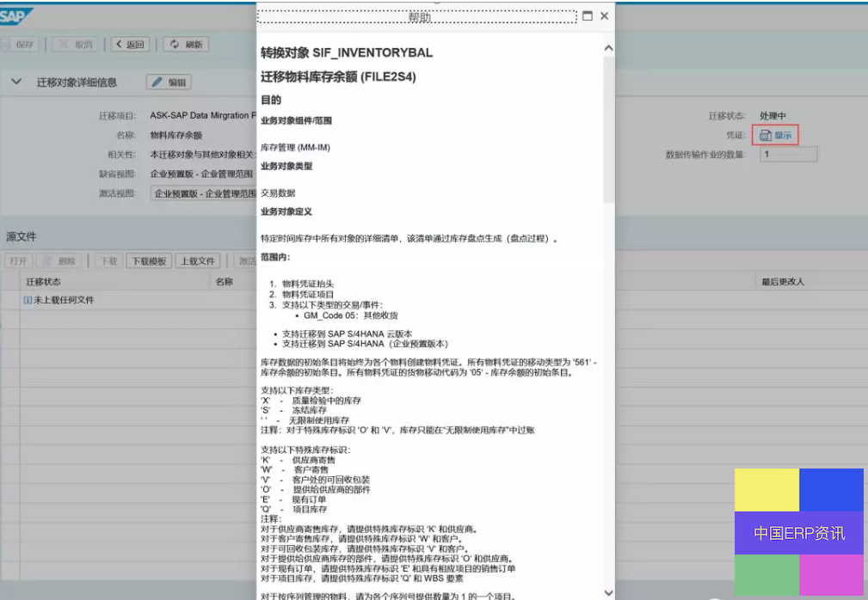Close the 帮助 help dialog
Screen dimensions: 868x600
(x=604, y=16)
